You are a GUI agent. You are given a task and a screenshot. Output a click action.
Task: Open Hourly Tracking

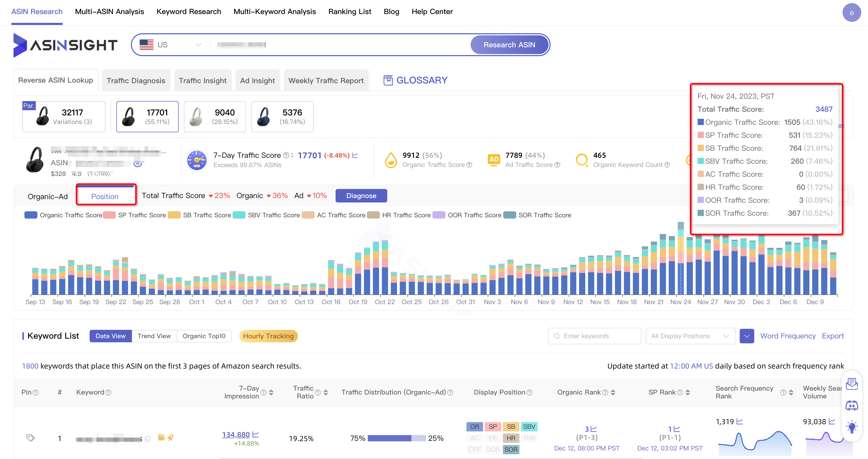268,336
